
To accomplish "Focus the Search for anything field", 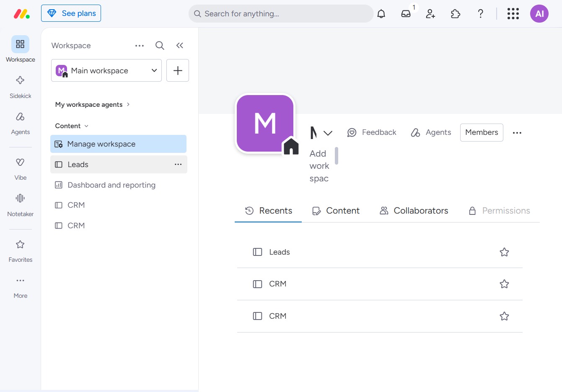I will point(281,14).
